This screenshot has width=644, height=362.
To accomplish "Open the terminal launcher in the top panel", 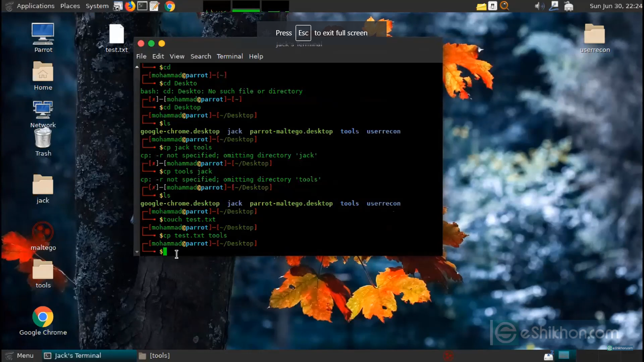I will tap(142, 6).
